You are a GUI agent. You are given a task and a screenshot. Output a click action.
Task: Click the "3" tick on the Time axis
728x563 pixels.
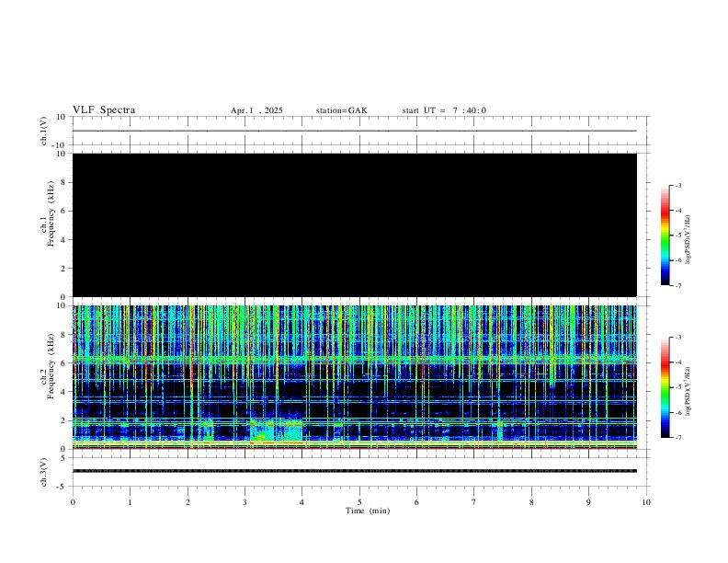coord(245,502)
